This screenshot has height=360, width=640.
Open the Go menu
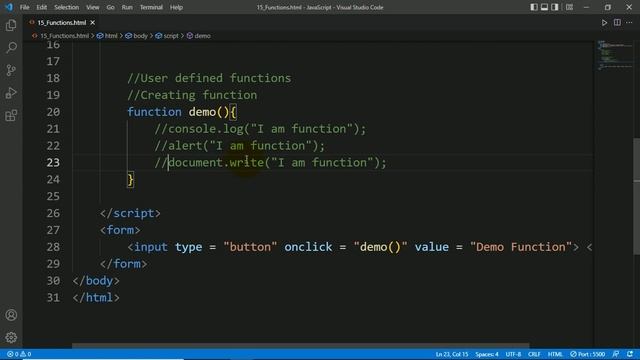point(110,7)
